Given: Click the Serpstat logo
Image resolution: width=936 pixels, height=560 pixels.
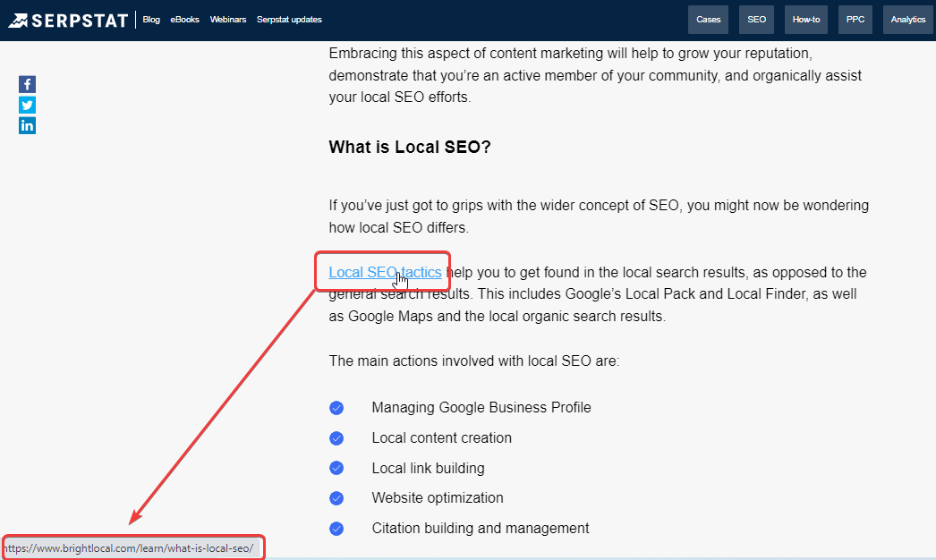Looking at the screenshot, I should pyautogui.click(x=68, y=21).
